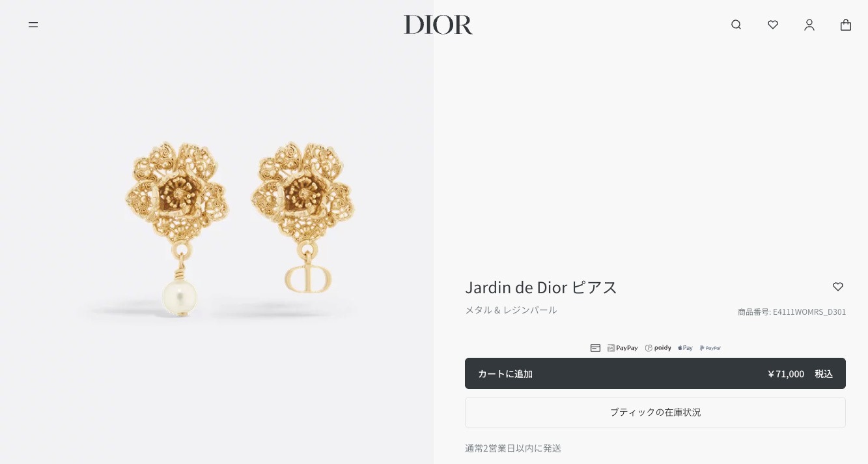Check ブティックの在庫状況 boutique stock
This screenshot has width=868, height=464.
click(655, 413)
